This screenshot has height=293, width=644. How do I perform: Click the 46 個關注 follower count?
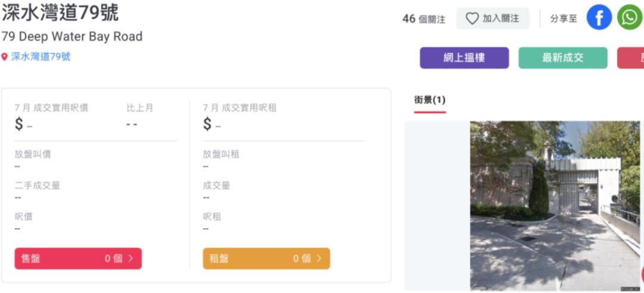423,18
